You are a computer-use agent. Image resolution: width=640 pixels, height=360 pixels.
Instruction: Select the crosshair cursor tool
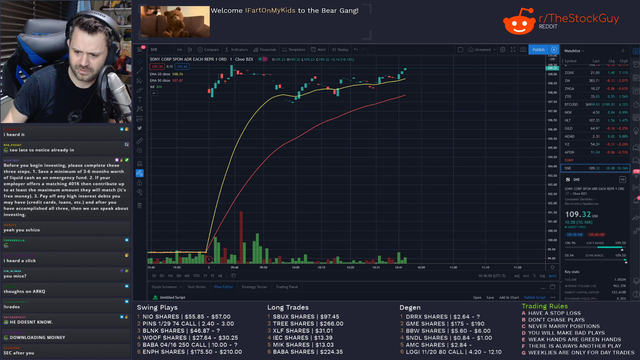pos(140,61)
